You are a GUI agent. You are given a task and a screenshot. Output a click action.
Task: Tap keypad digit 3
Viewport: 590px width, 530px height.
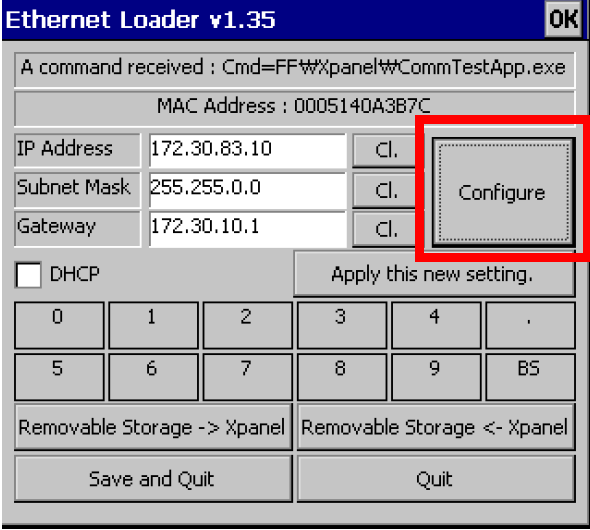342,325
